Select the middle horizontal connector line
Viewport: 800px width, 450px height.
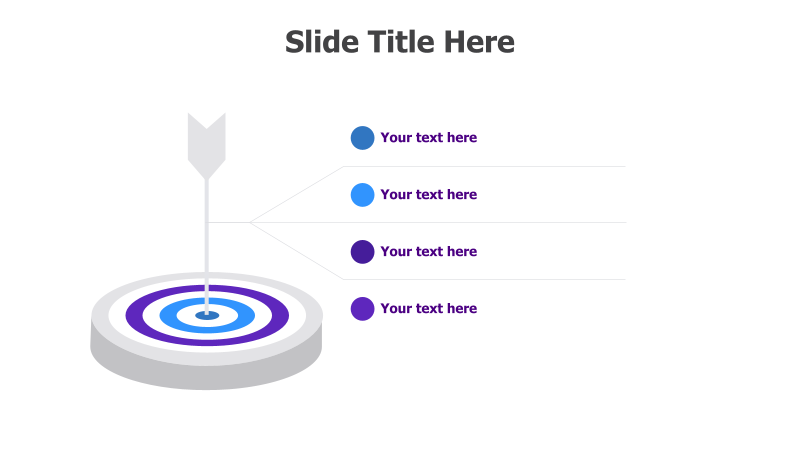416,222
